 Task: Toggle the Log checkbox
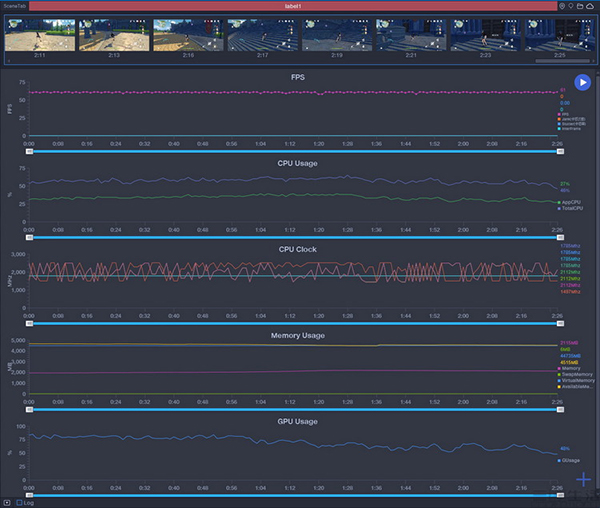[19, 502]
